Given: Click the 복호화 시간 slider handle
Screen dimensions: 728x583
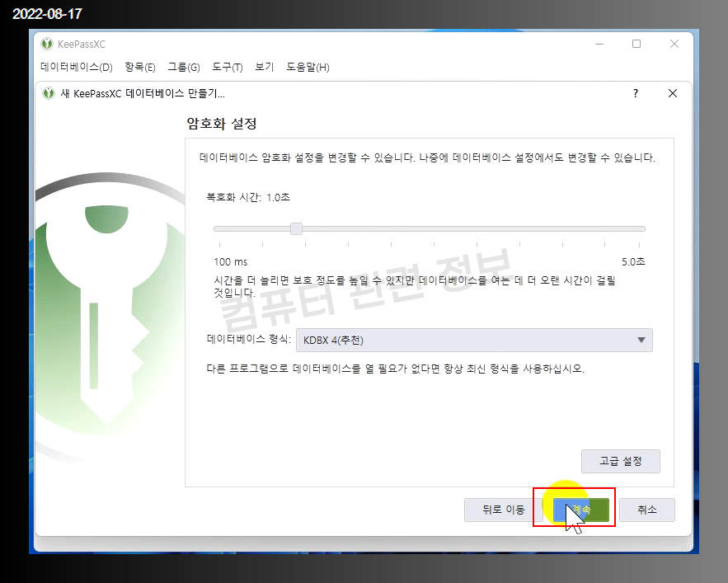Looking at the screenshot, I should coord(296,228).
